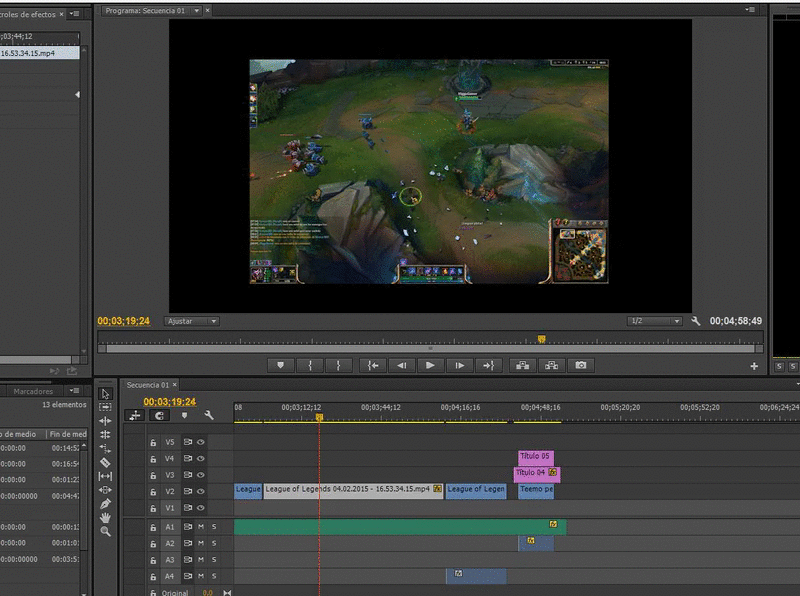Solo audio track A2
The width and height of the screenshot is (800, 596).
click(214, 543)
